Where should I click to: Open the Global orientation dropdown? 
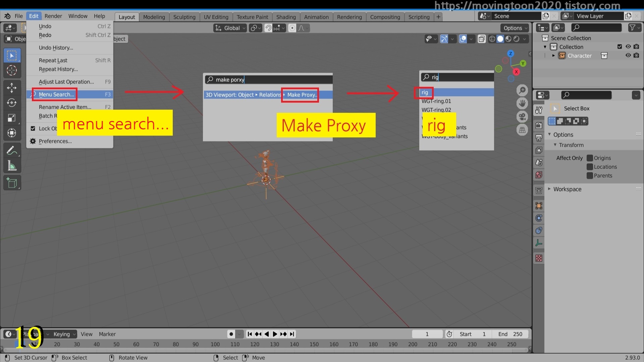pos(230,28)
